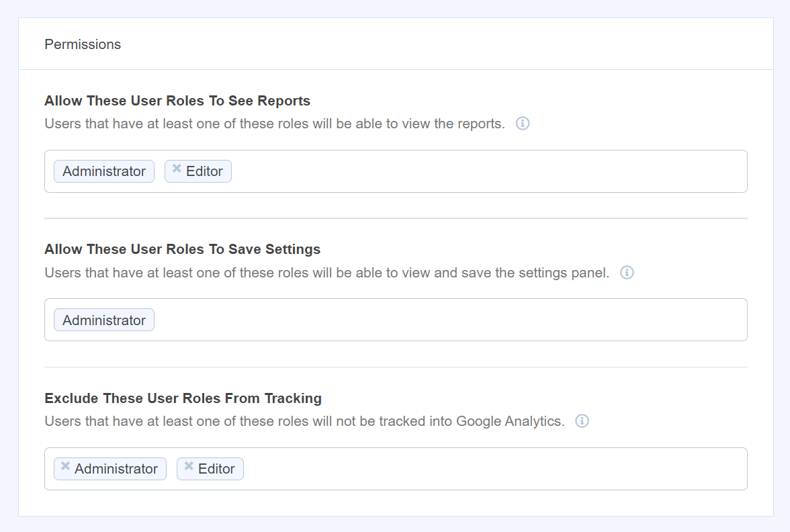Click 'Allow These User Roles To See Reports' heading
This screenshot has width=790, height=532.
pyautogui.click(x=177, y=101)
